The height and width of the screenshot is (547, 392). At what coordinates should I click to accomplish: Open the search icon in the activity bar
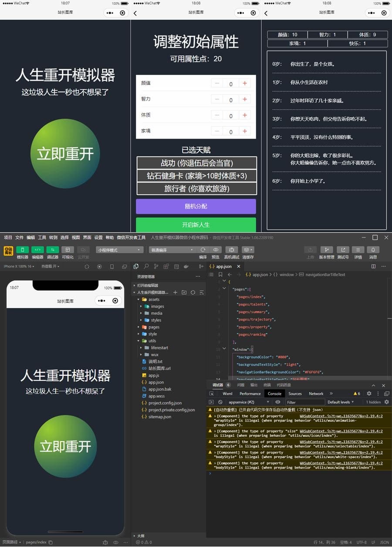(x=146, y=265)
